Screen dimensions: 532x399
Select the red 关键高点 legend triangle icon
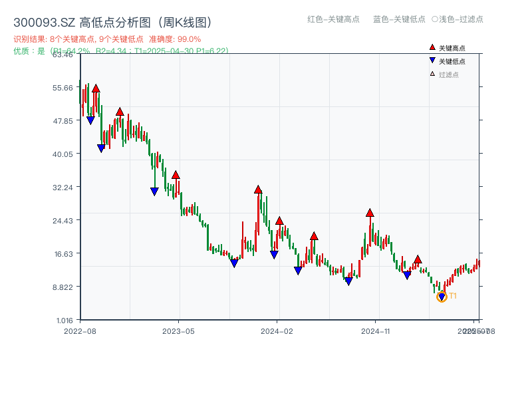coord(432,47)
